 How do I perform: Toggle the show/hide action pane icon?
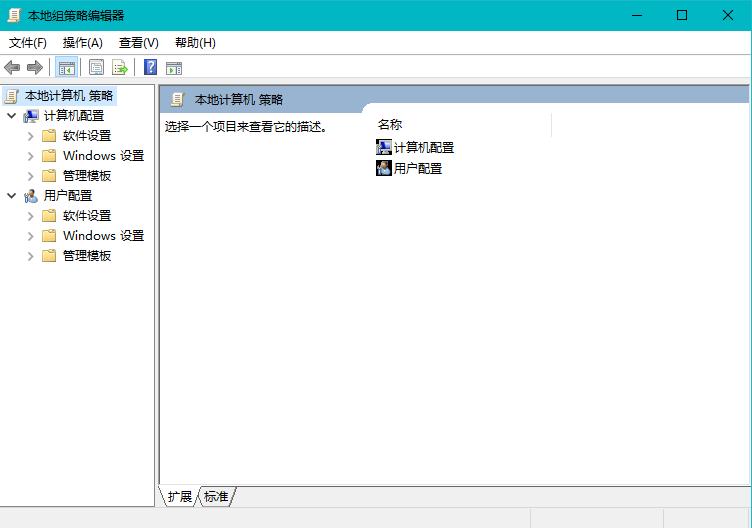pos(174,68)
